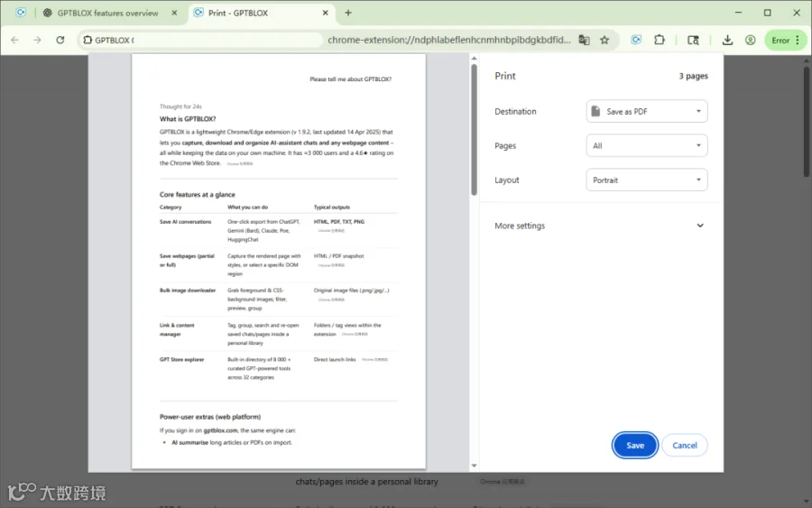Click the print preview scrollbar thumb
The height and width of the screenshot is (508, 812).
474,129
